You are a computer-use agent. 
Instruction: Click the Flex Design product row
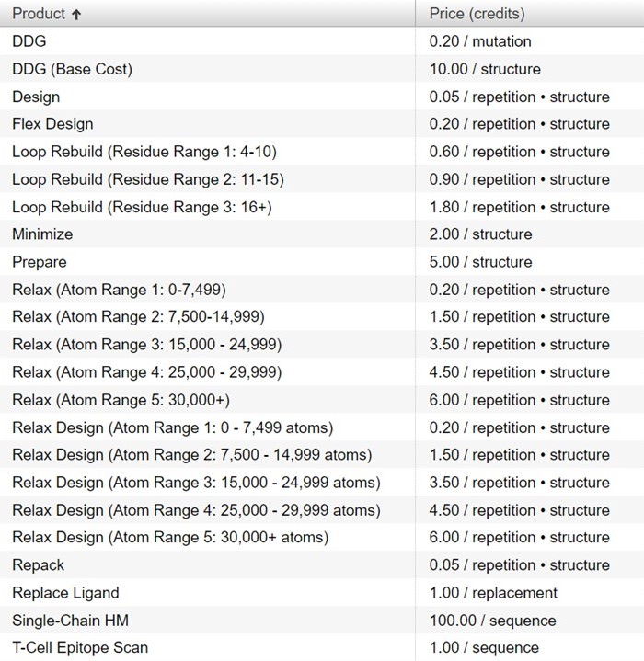coord(322,124)
